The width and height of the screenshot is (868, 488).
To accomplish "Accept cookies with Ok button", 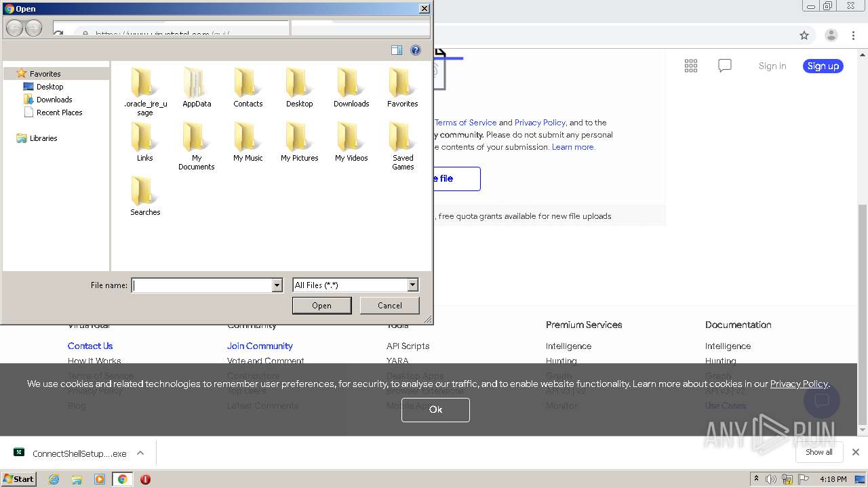I will coord(435,409).
